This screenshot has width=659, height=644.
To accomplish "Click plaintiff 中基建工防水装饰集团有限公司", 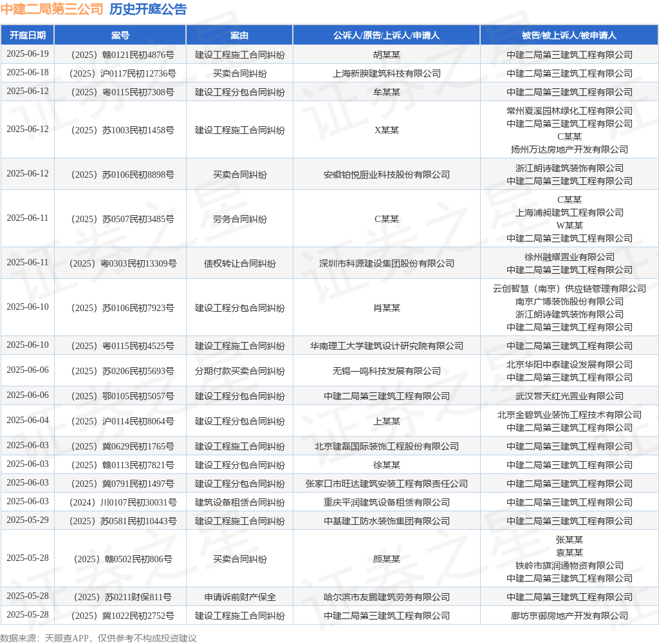I will (x=387, y=521).
